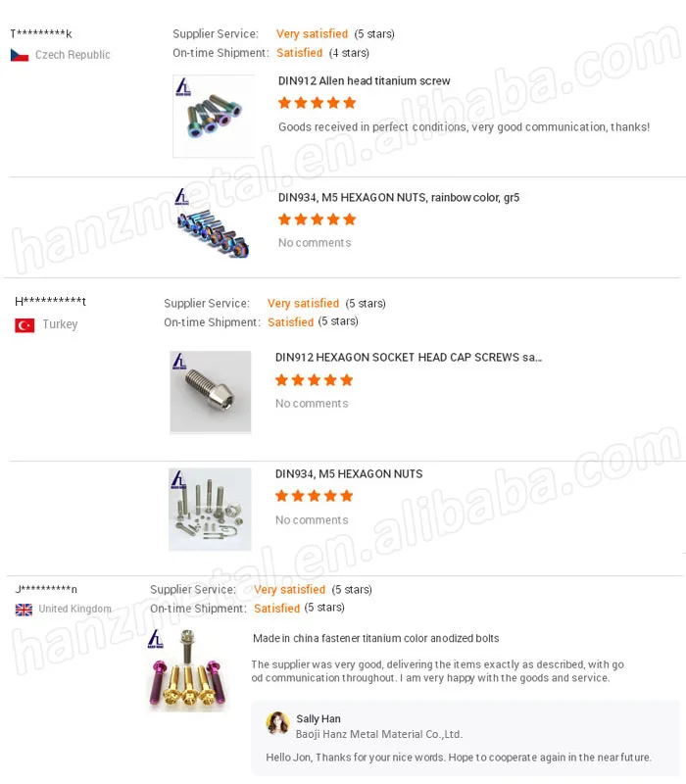
Task: Open the silver socket head cap screw thumbnail
Action: coord(211,391)
